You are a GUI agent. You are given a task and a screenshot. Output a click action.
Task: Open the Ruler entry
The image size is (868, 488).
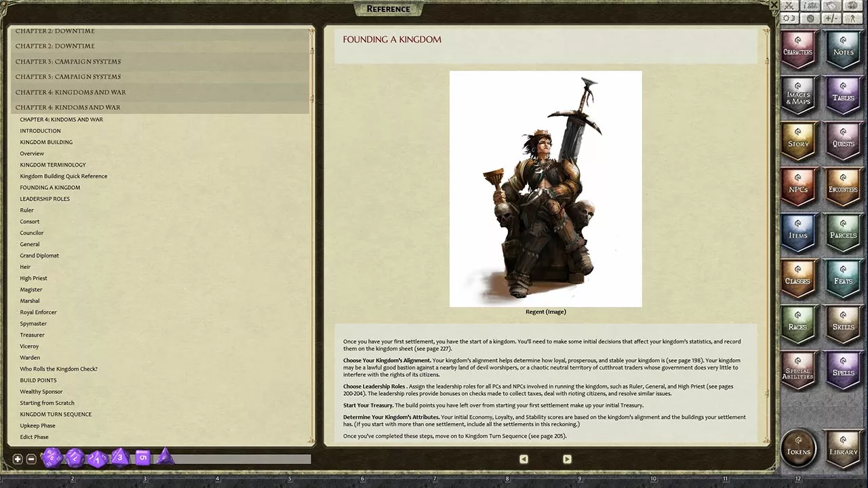tap(26, 210)
